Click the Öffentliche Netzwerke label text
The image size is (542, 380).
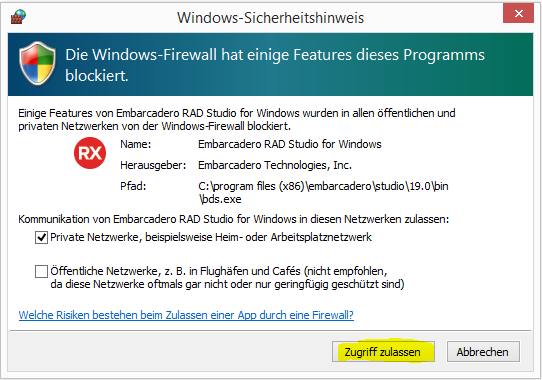[x=227, y=278]
